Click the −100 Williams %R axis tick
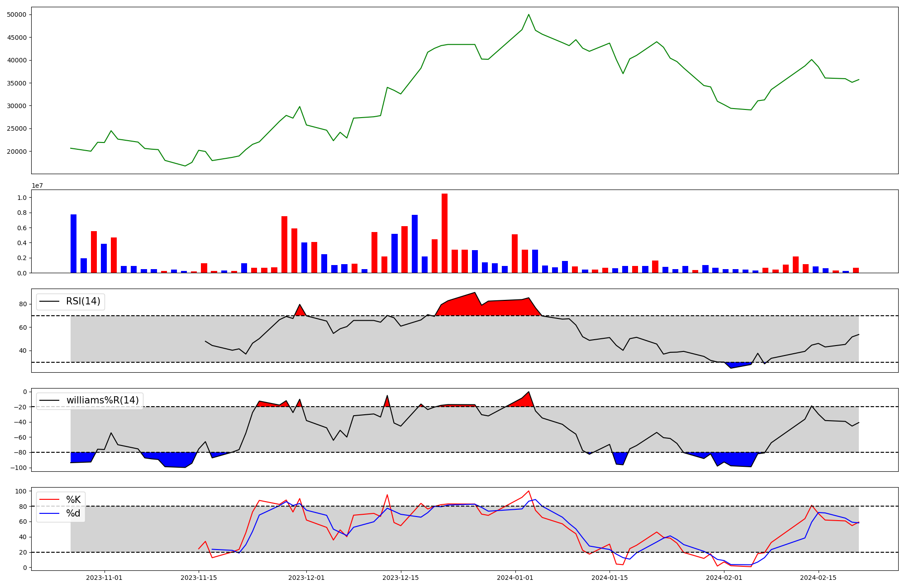Screen dimensions: 905x588 point(18,468)
